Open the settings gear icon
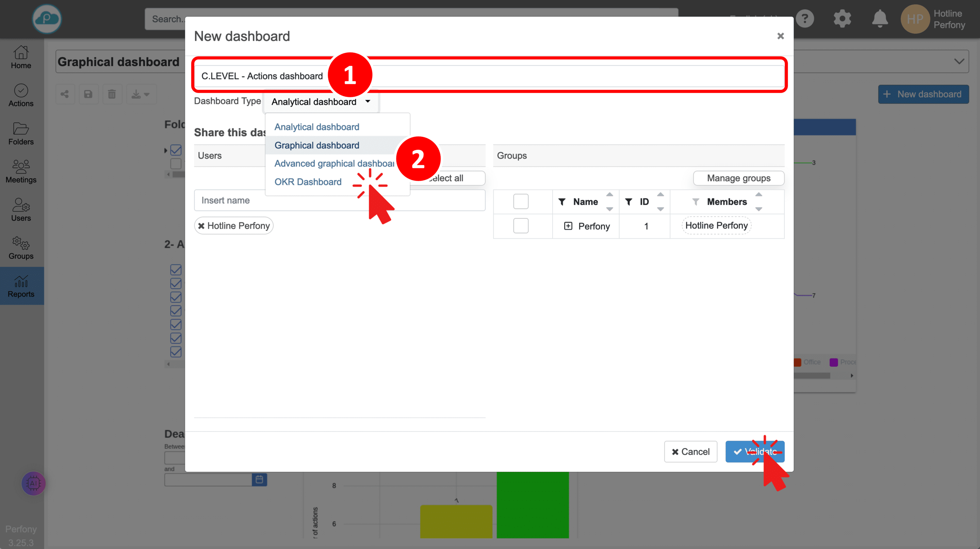The width and height of the screenshot is (980, 549). [842, 19]
